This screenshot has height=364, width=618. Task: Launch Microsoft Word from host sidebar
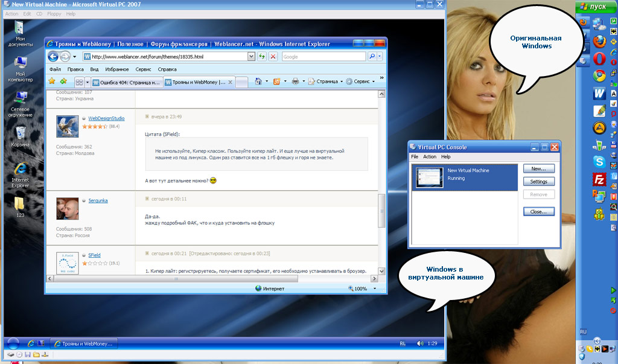(x=599, y=94)
